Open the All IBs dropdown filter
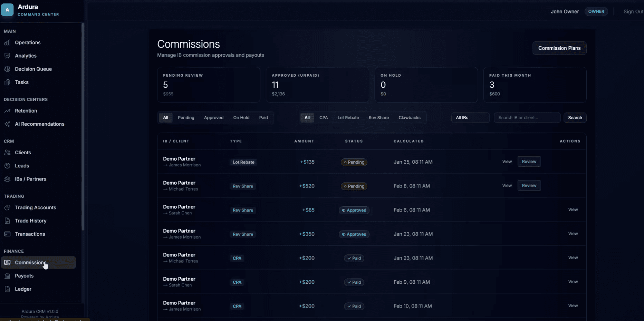 (470, 118)
